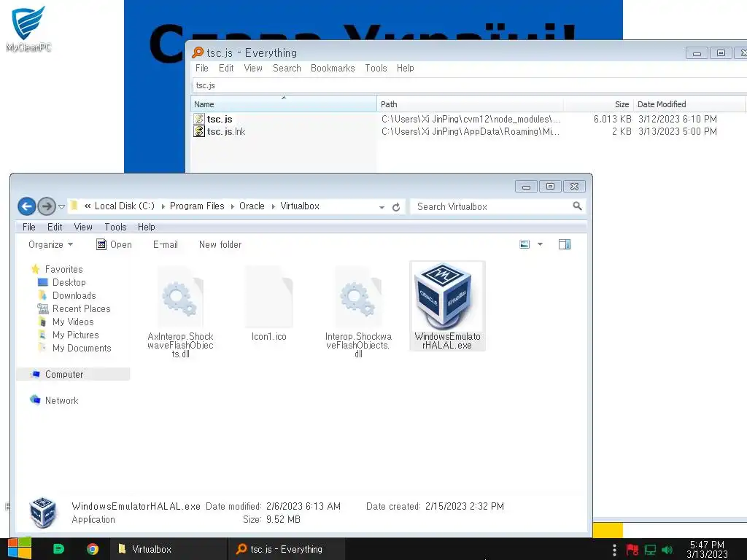Select tsc.js result row icon

point(198,119)
